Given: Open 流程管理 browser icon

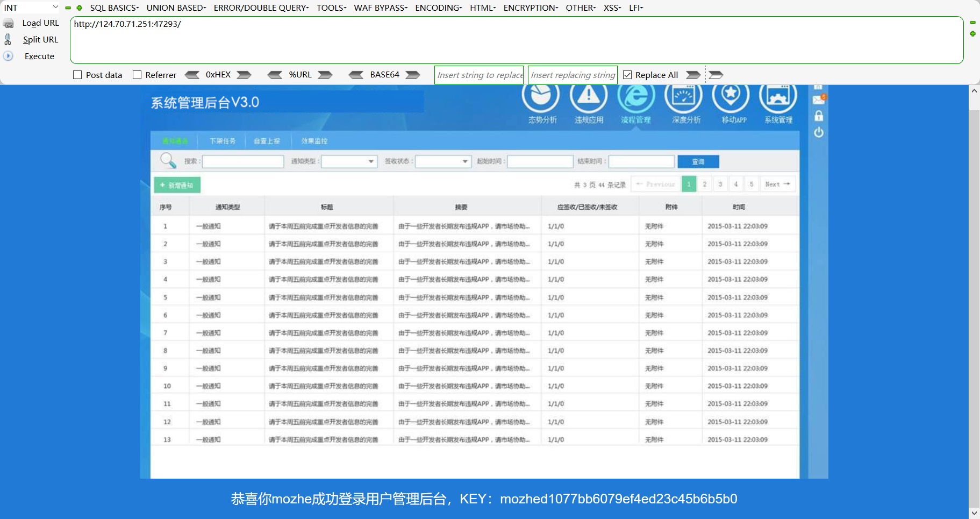Looking at the screenshot, I should pyautogui.click(x=636, y=97).
